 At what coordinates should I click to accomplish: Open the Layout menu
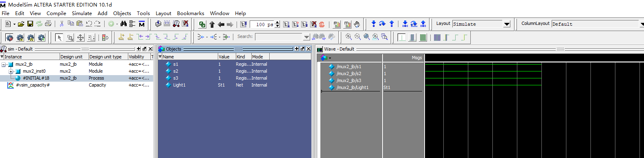pyautogui.click(x=163, y=13)
